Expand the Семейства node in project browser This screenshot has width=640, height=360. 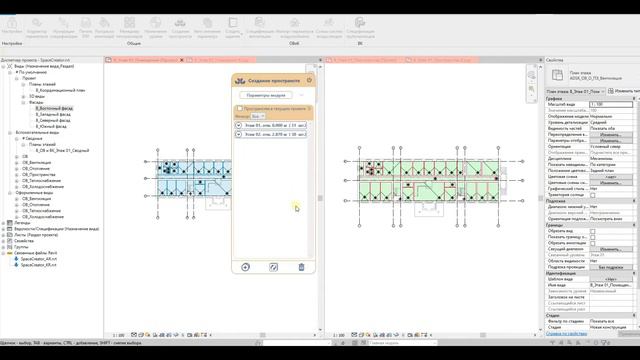[4, 241]
